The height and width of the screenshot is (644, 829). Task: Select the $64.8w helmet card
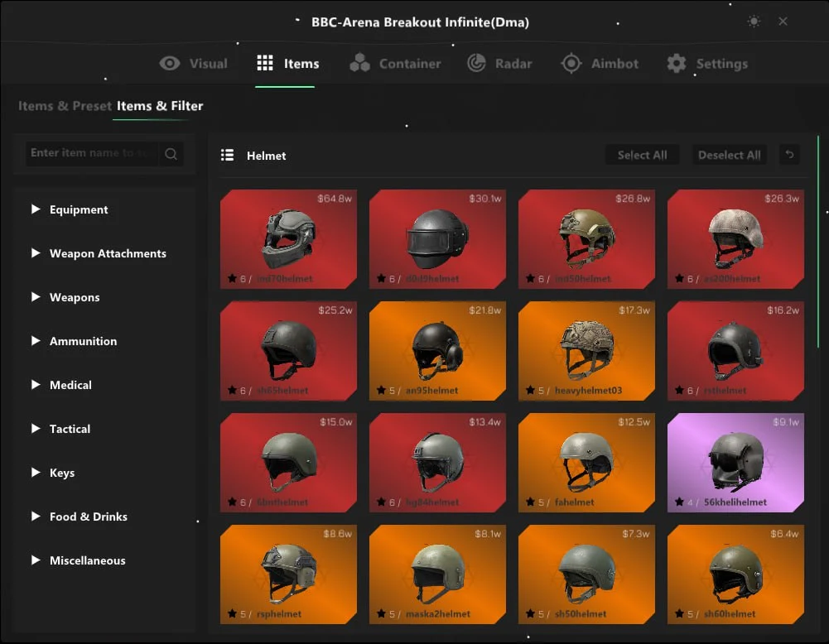289,239
